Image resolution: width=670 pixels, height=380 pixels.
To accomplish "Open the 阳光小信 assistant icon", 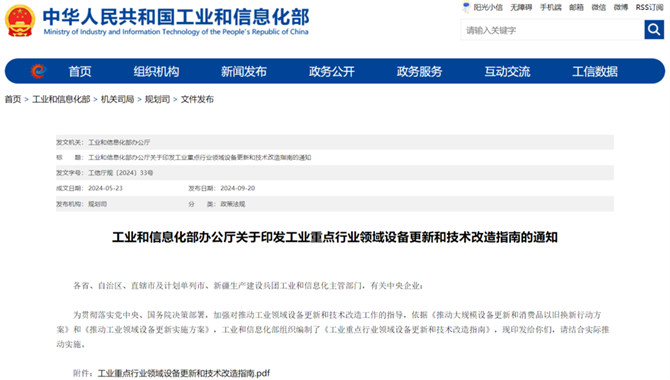I will (x=466, y=7).
